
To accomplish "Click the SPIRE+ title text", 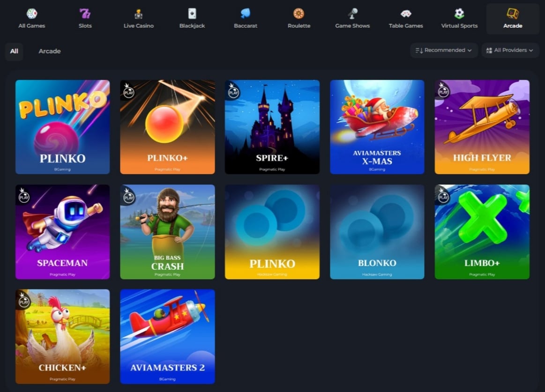I will (x=272, y=158).
